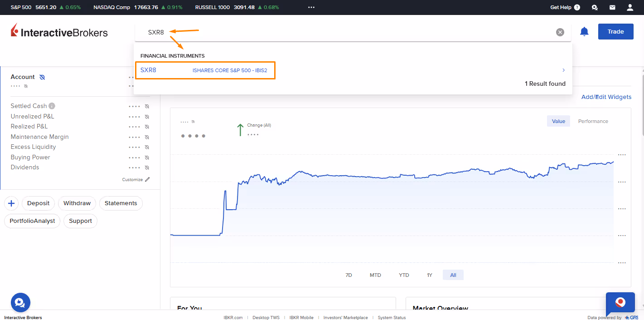The height and width of the screenshot is (320, 644).
Task: Click the '1 Result found' text
Action: tap(545, 84)
